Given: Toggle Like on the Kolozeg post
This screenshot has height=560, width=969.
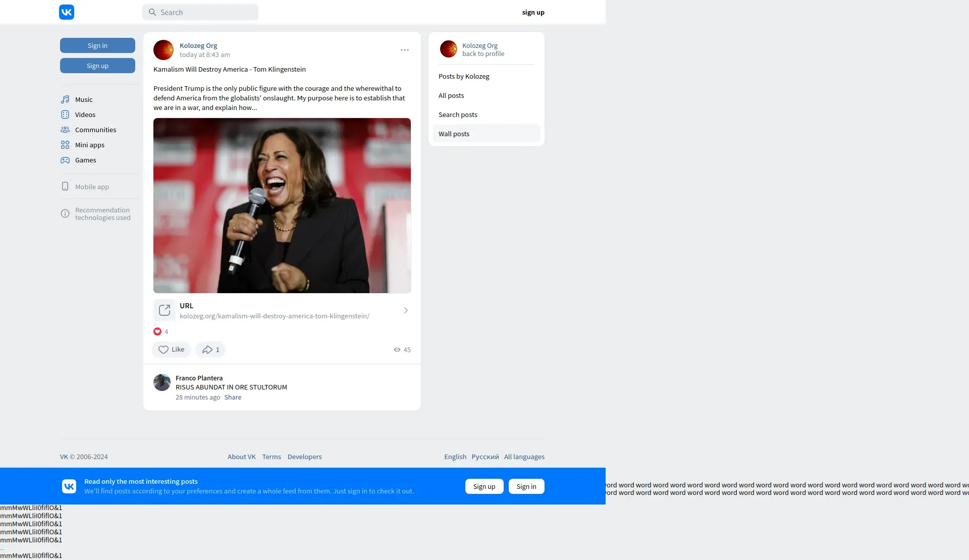Looking at the screenshot, I should tap(172, 350).
